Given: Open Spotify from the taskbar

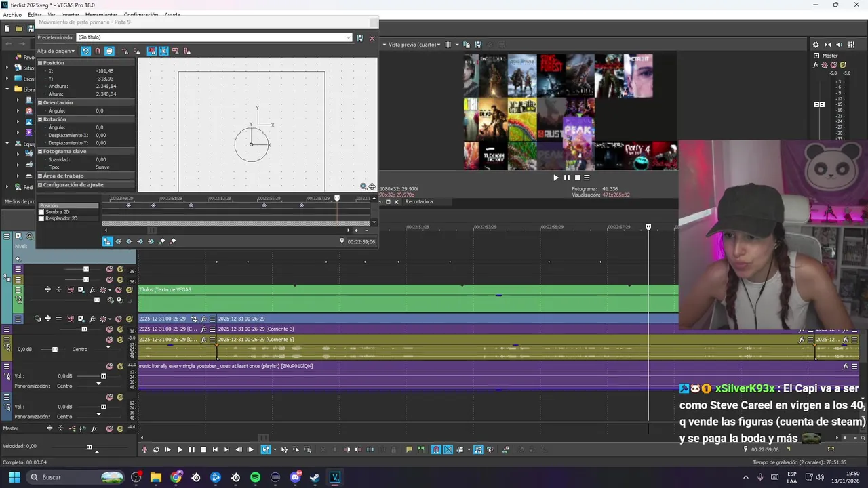Looking at the screenshot, I should point(255,477).
